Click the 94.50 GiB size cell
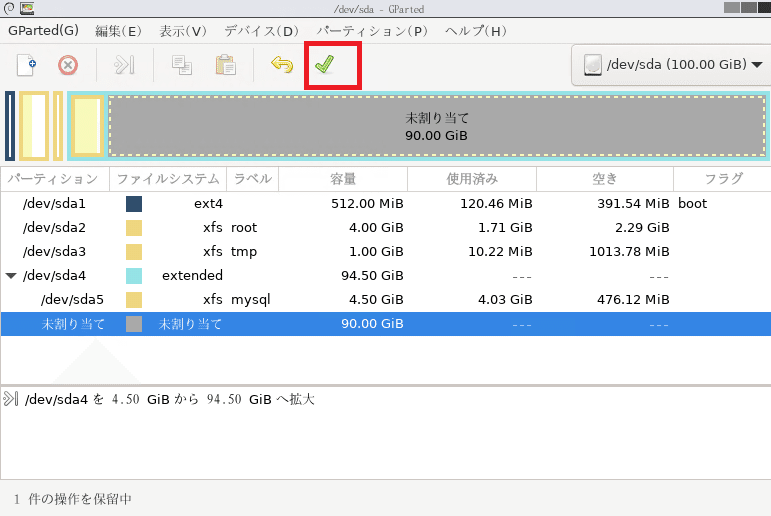 [372, 275]
